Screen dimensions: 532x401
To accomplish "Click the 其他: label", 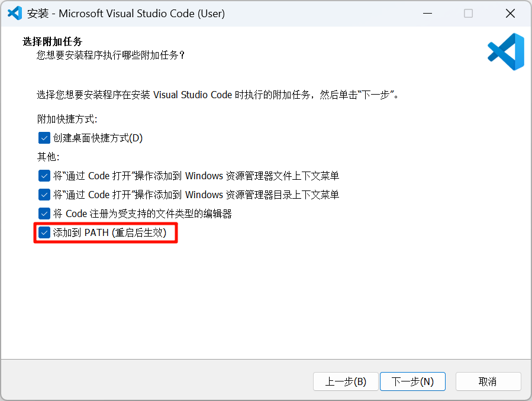I will (48, 157).
